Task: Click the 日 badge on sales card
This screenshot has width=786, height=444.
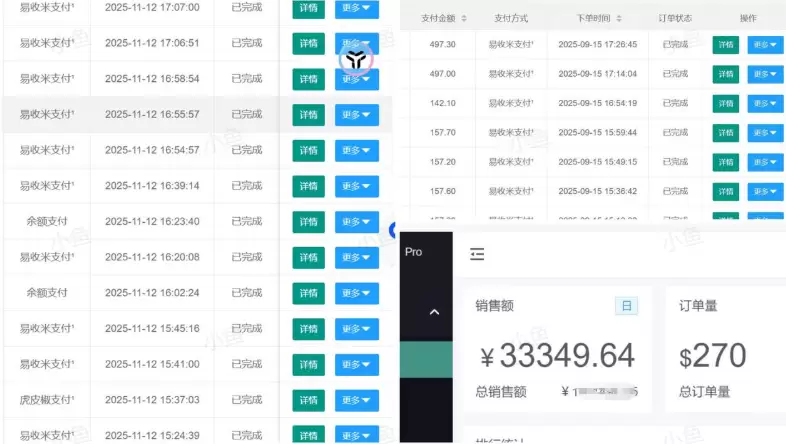Action: click(627, 306)
